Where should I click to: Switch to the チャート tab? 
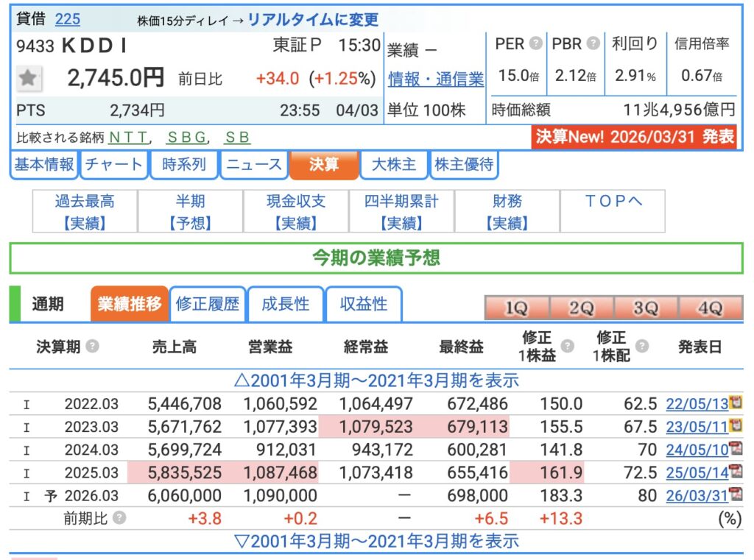click(113, 165)
